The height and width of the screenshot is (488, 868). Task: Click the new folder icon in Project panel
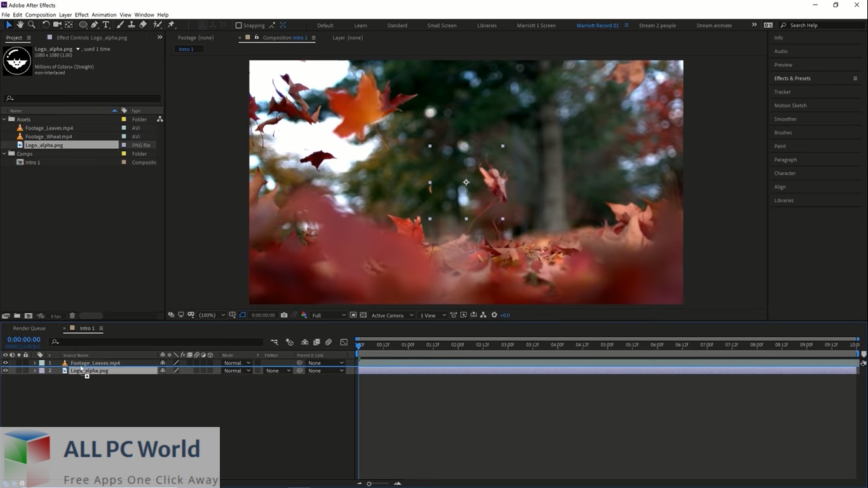pos(17,316)
